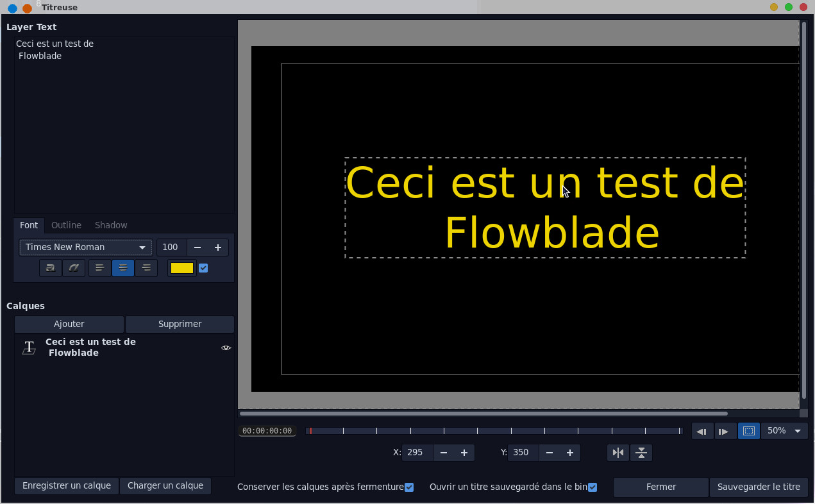
Task: Decrease the Y position value
Action: tap(550, 453)
